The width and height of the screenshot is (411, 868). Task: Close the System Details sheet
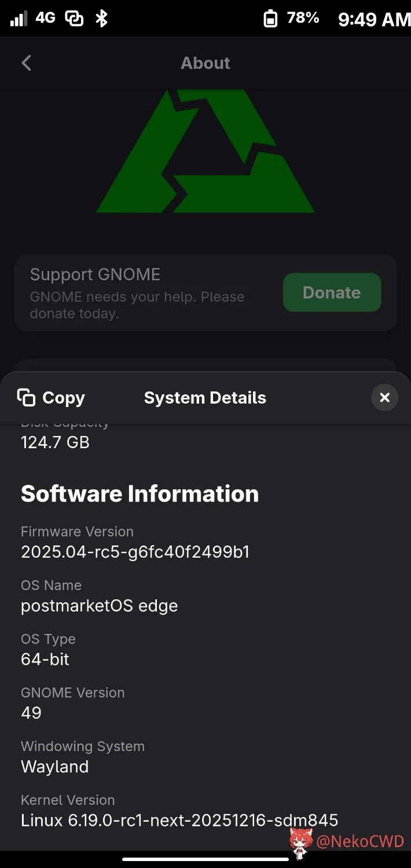[x=384, y=398]
